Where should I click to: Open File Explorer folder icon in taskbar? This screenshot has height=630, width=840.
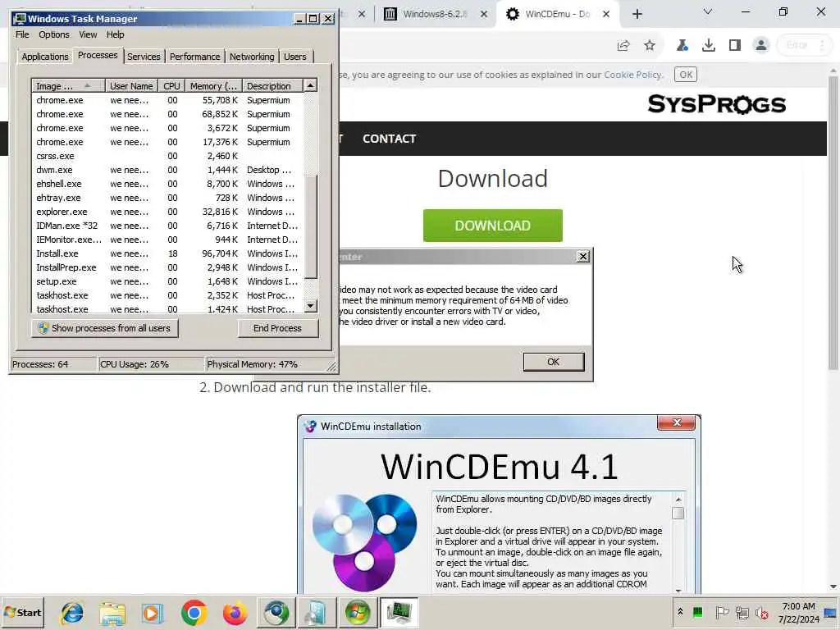[x=112, y=612]
